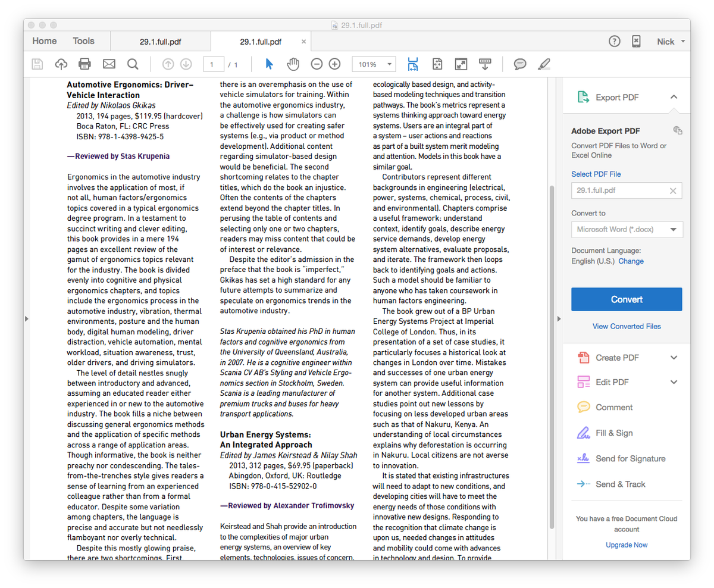Open the mobile link device icon

coord(636,41)
